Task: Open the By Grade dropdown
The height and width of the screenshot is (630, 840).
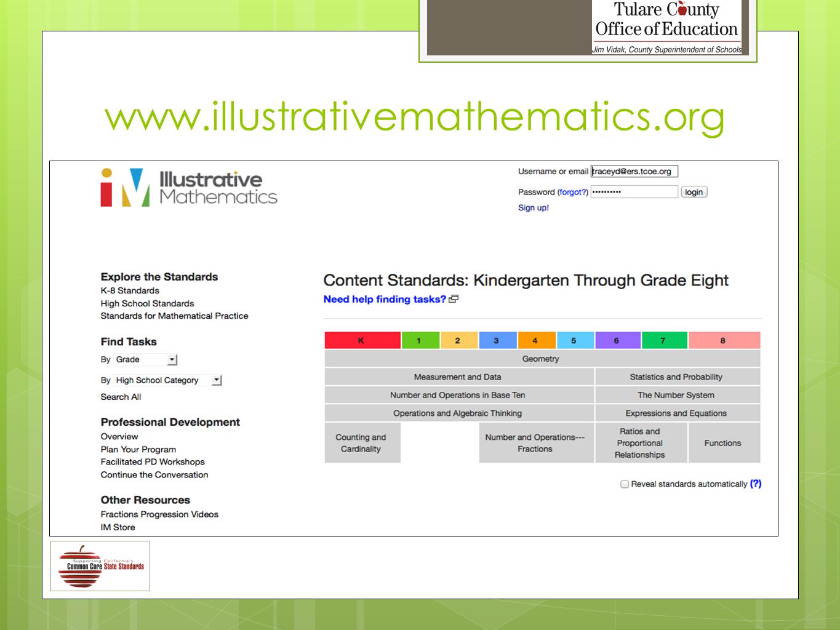Action: click(x=146, y=359)
